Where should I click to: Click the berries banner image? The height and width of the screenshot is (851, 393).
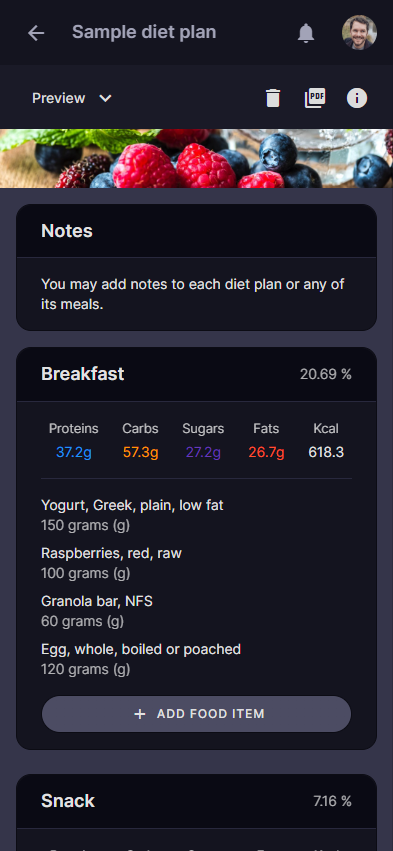[196, 158]
